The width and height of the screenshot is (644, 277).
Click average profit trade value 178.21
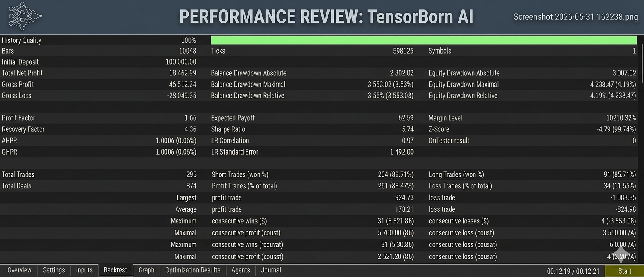click(x=404, y=209)
